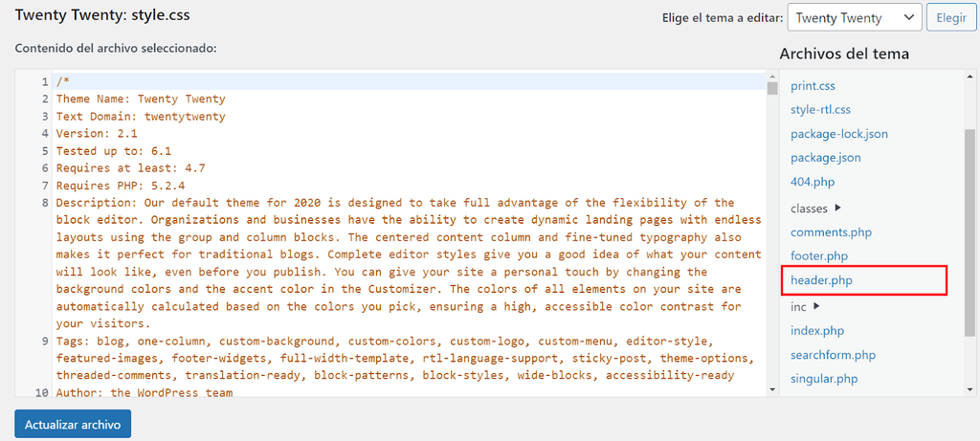Open the theme selection dropdown
980x441 pixels.
(854, 17)
